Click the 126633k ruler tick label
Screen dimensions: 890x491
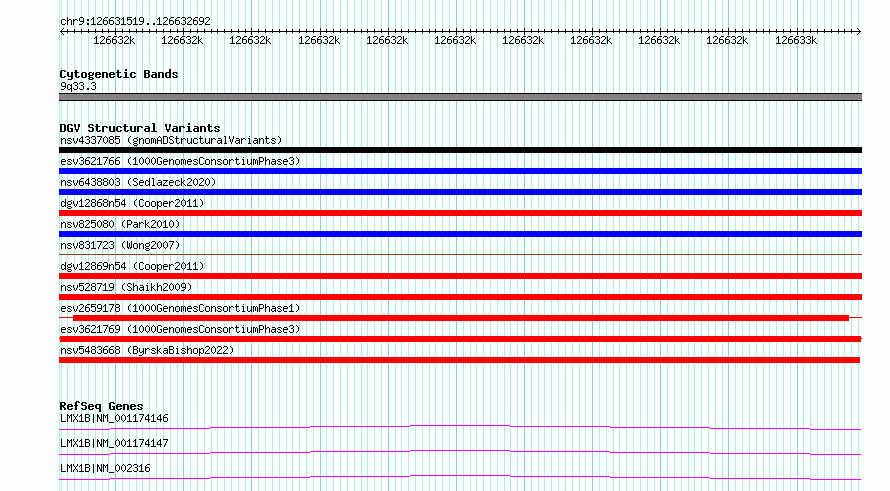pos(796,40)
